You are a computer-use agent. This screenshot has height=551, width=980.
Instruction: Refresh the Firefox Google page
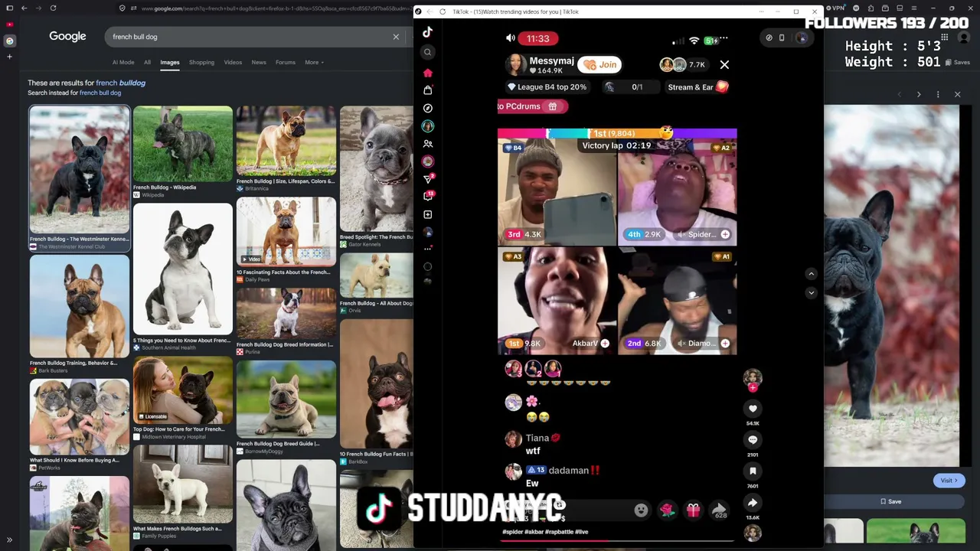pyautogui.click(x=53, y=8)
